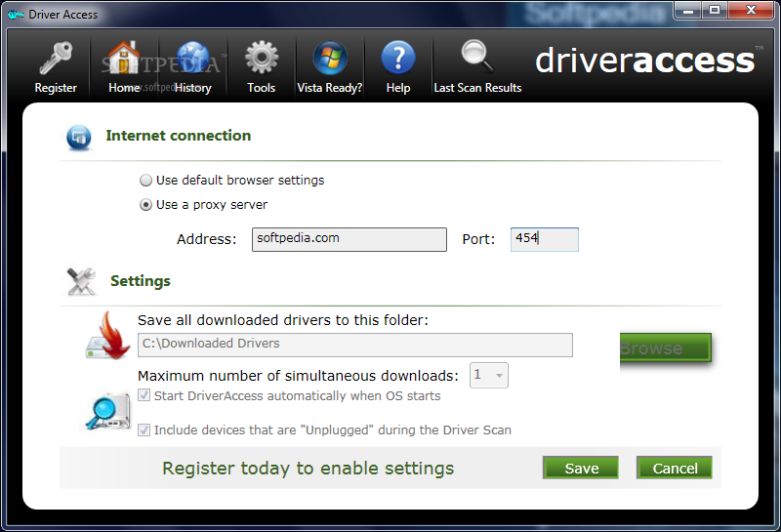The height and width of the screenshot is (532, 781).
Task: Open the Help question mark icon
Action: (x=398, y=58)
